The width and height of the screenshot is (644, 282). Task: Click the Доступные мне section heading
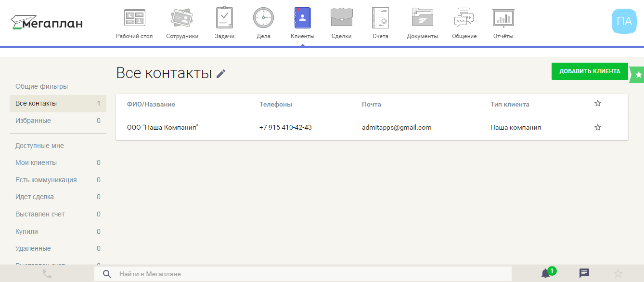(x=39, y=146)
